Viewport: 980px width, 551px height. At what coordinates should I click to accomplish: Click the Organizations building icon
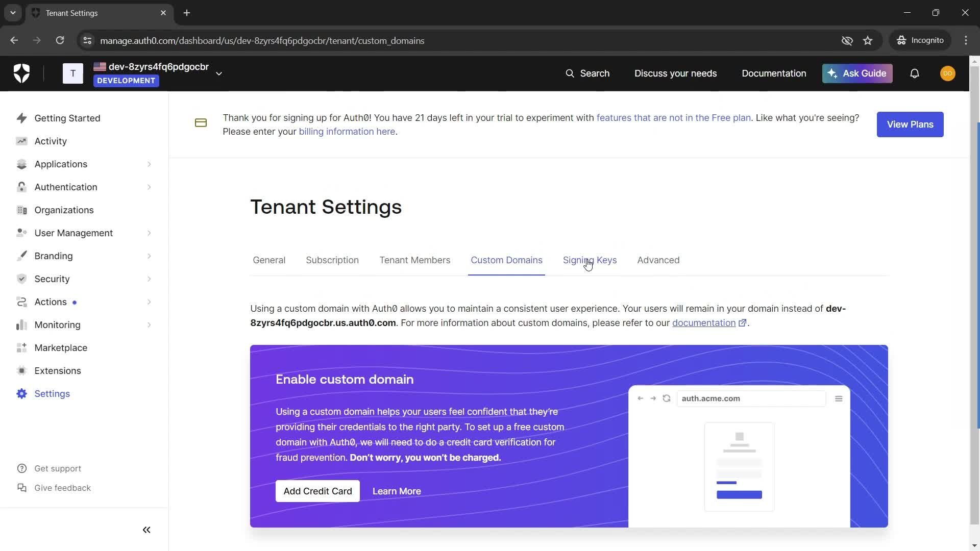pyautogui.click(x=21, y=210)
